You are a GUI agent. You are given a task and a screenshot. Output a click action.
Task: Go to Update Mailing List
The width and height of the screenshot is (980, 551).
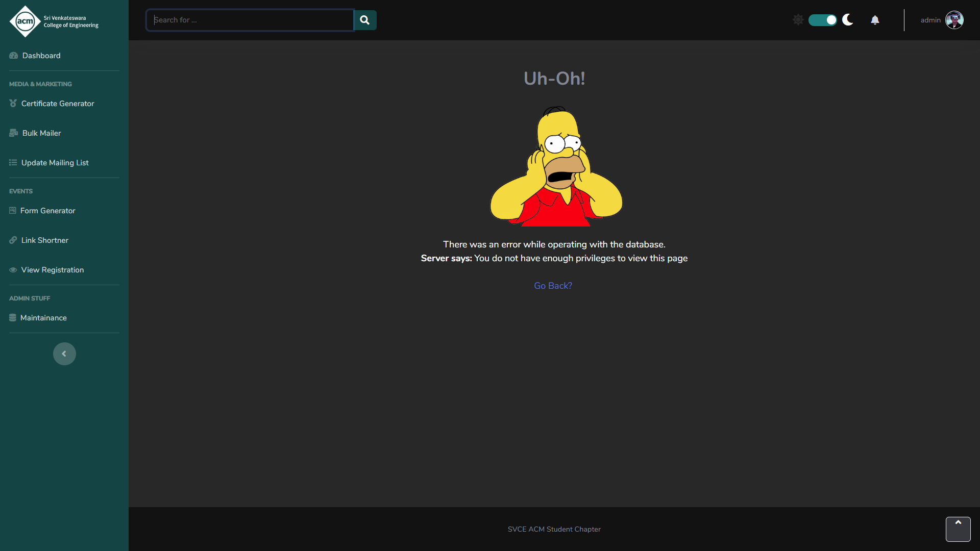click(x=55, y=163)
